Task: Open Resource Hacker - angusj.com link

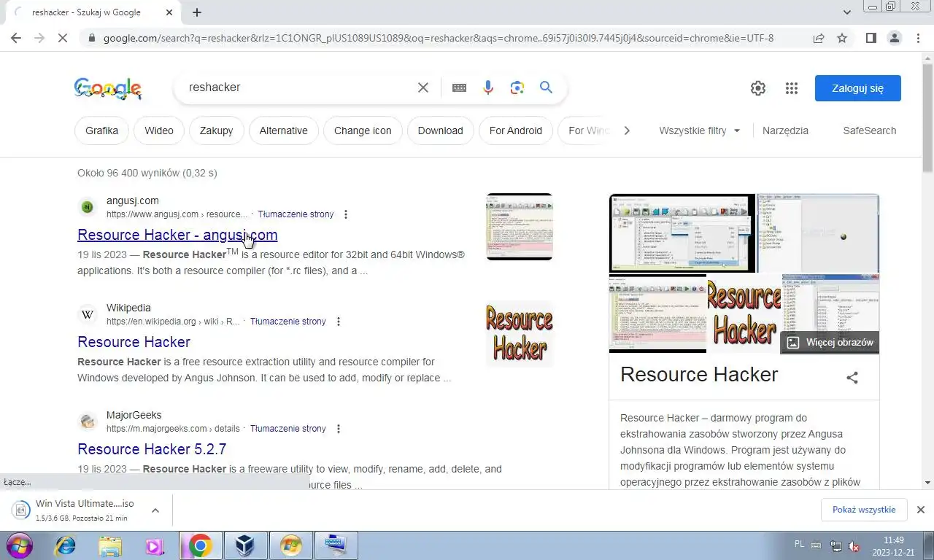Action: coord(177,235)
